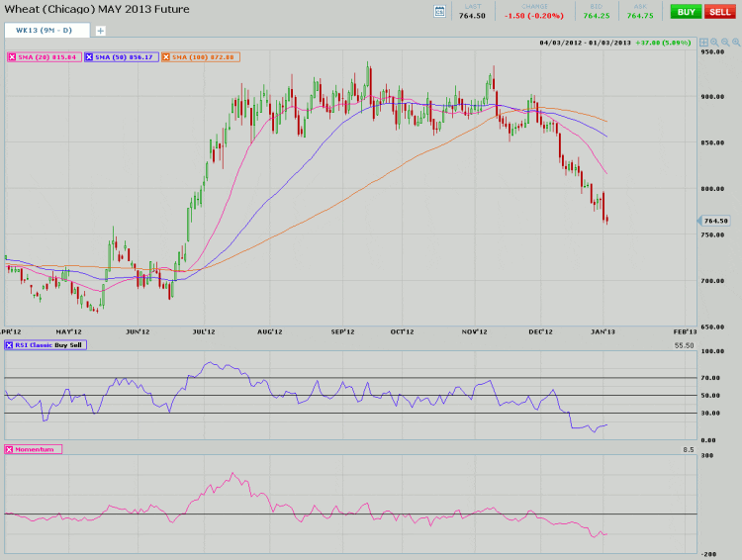Close the Momentum indicator panel

pyautogui.click(x=10, y=449)
